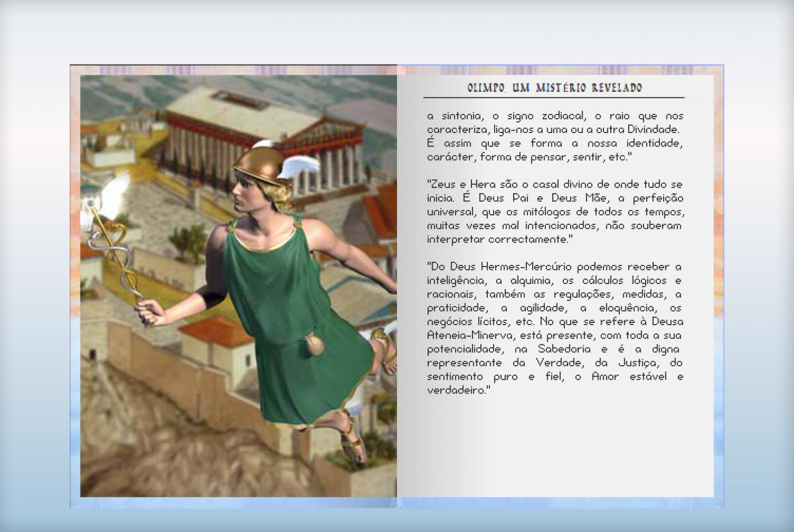
Task: Click the paragraph starting "Do Deus Hermes-Mercúrio"
Action: pyautogui.click(x=555, y=329)
